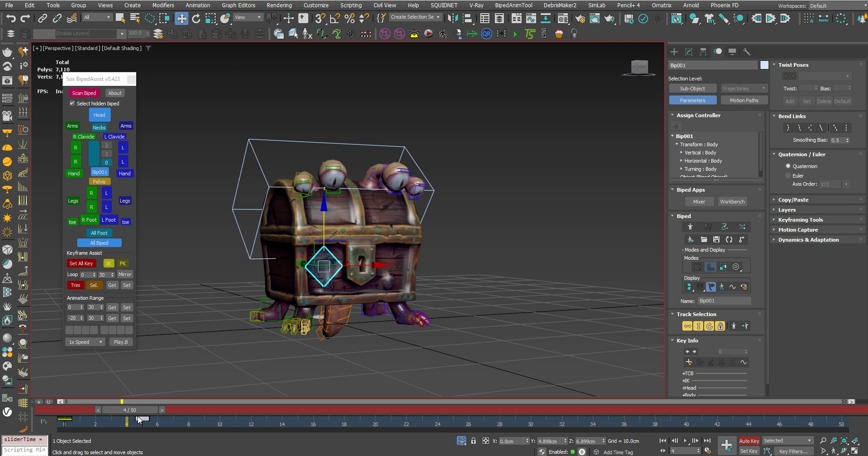Click the All Biped button
The image size is (868, 456).
pos(99,243)
